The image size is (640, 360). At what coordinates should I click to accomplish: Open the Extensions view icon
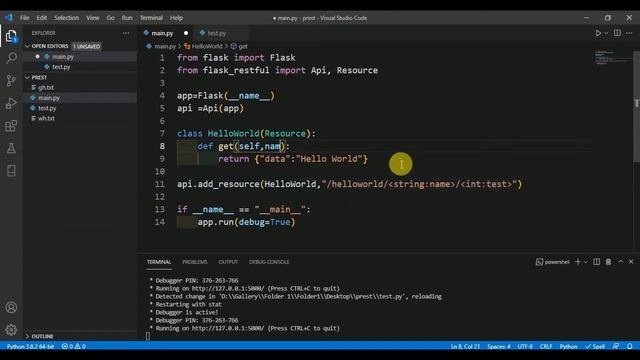11,126
